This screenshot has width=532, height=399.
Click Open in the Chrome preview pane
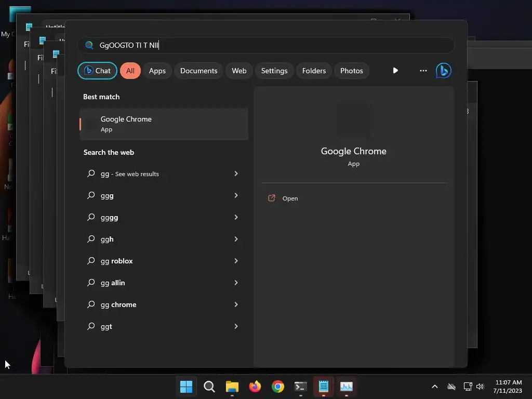click(x=290, y=198)
